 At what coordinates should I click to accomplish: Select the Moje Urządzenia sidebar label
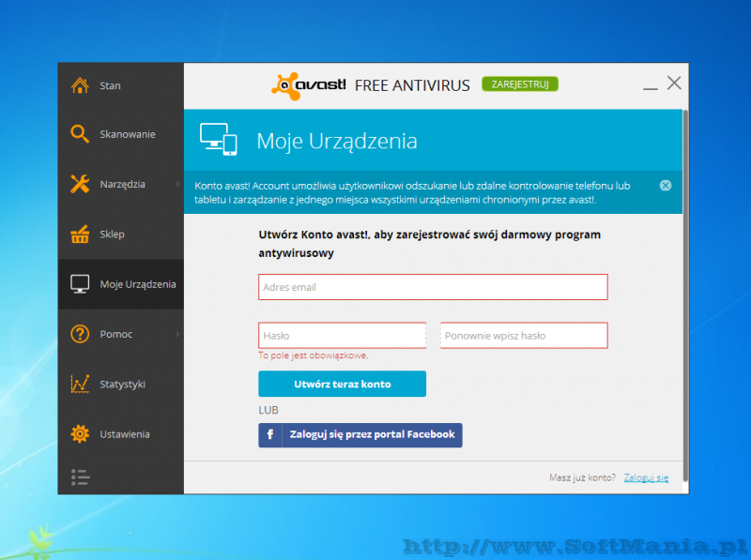point(138,284)
